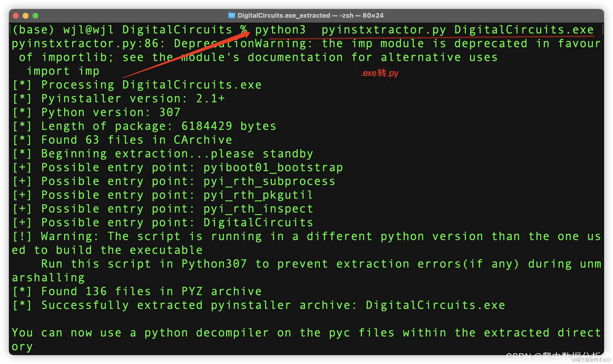Click the 'Pyinstaller version: 2.1+' line

coord(133,99)
